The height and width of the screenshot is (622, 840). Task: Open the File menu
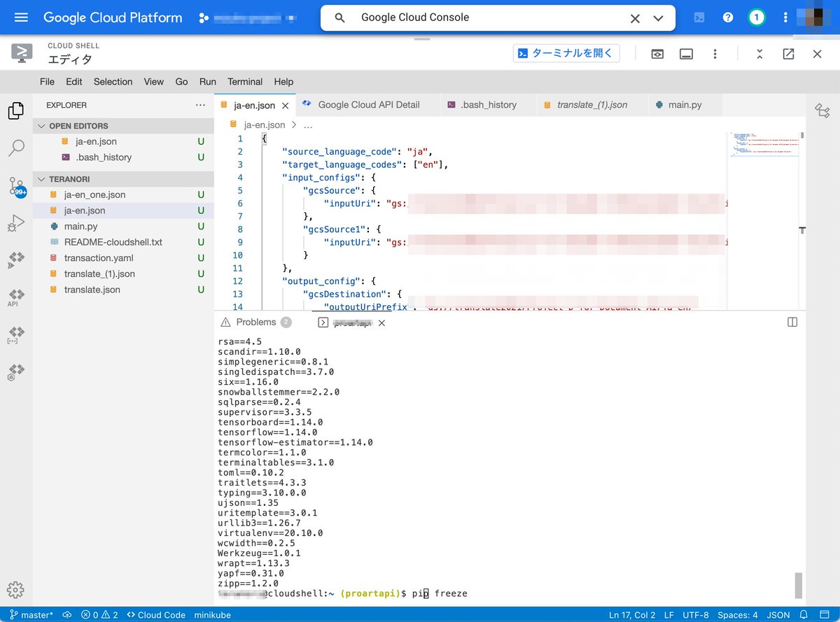pyautogui.click(x=47, y=82)
